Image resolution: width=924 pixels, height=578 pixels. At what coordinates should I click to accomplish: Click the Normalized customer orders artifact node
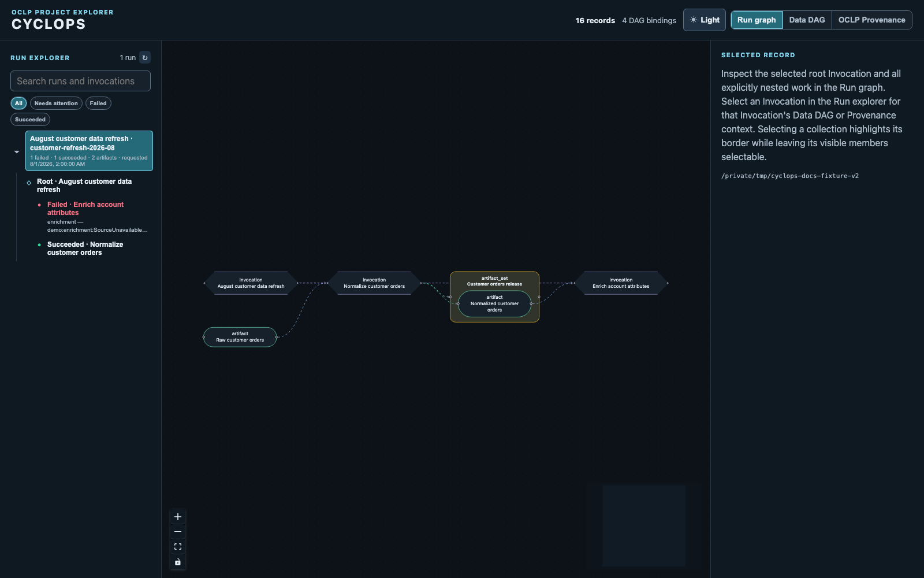coord(494,304)
